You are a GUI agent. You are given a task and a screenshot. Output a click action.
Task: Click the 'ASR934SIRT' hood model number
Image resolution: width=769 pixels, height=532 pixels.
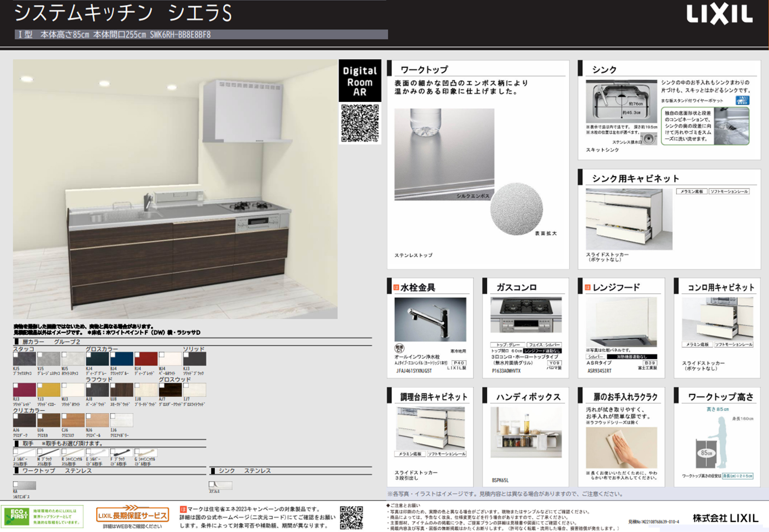point(599,371)
